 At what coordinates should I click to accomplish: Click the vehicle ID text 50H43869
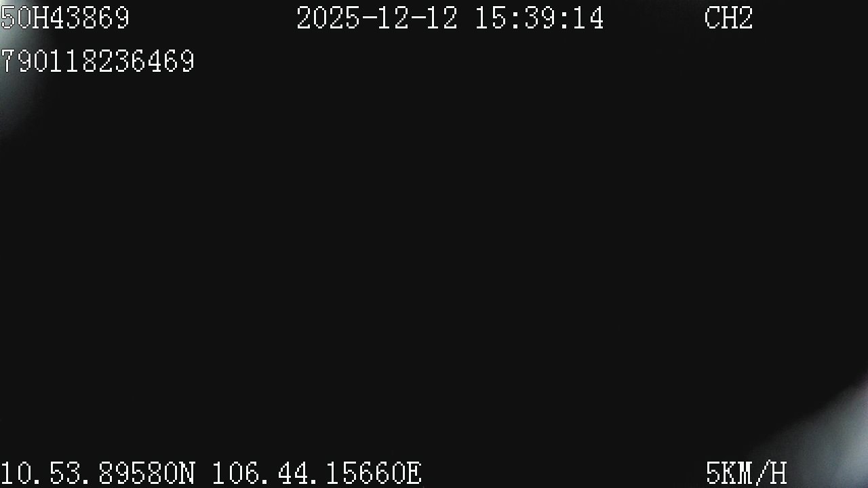[65, 18]
